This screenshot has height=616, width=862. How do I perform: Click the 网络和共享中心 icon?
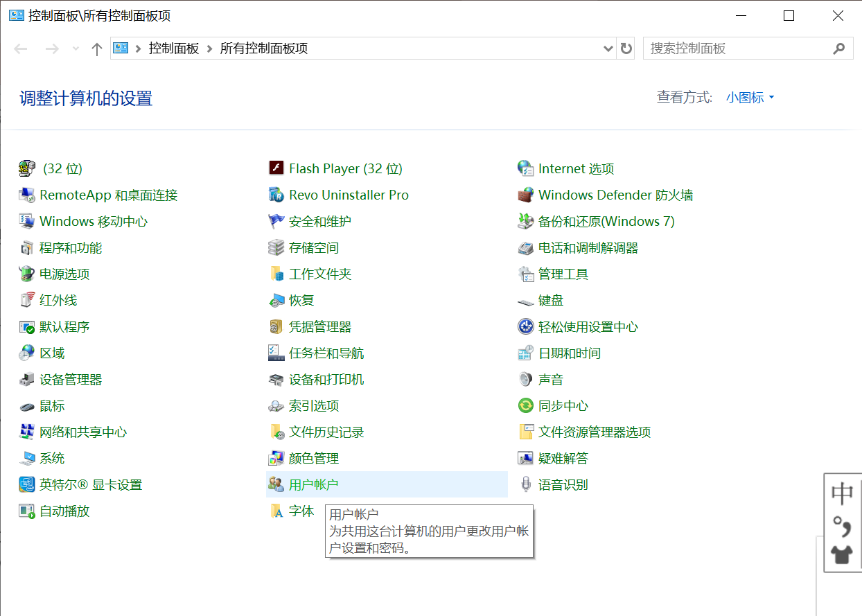click(27, 432)
